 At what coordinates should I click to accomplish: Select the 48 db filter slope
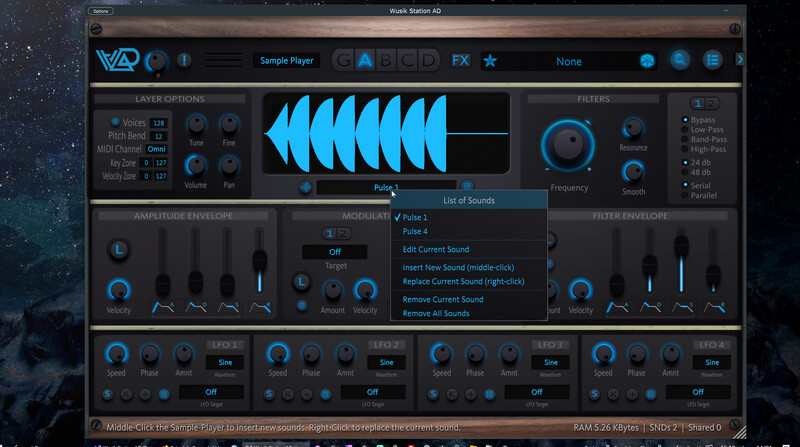685,172
